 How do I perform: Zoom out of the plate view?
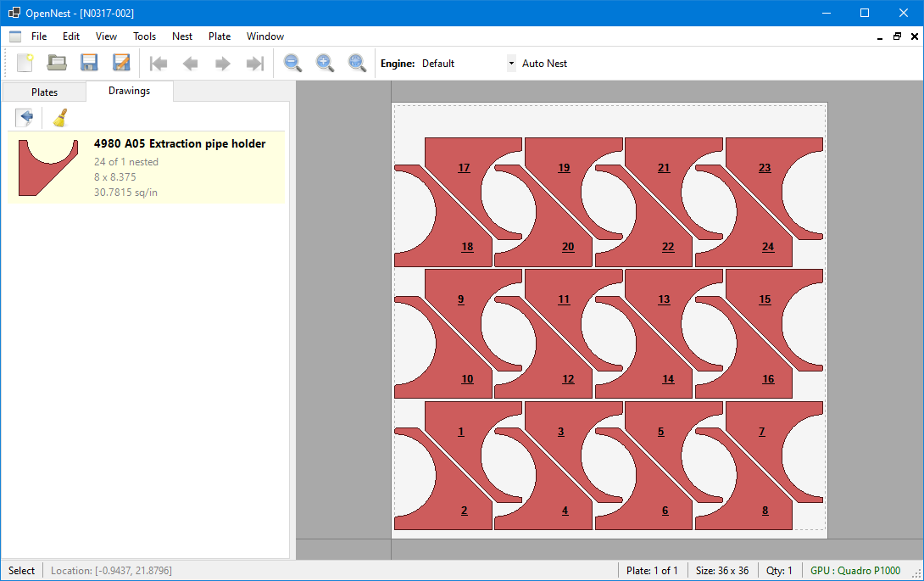292,63
